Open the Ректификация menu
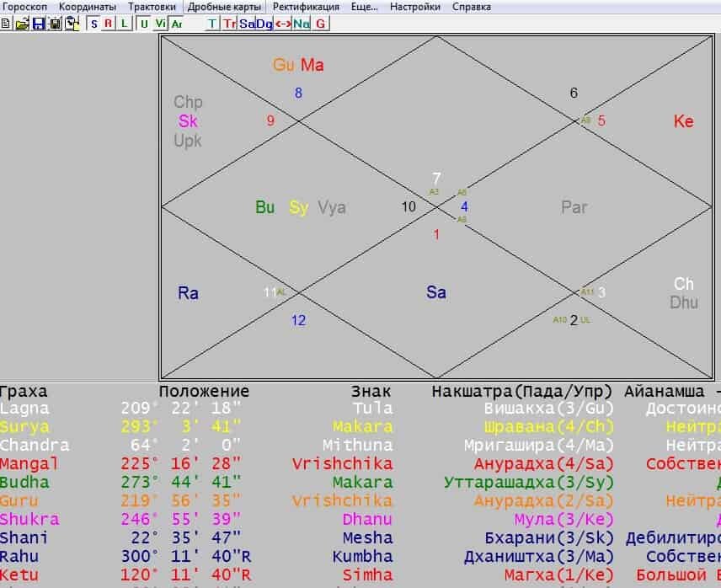 (x=306, y=7)
